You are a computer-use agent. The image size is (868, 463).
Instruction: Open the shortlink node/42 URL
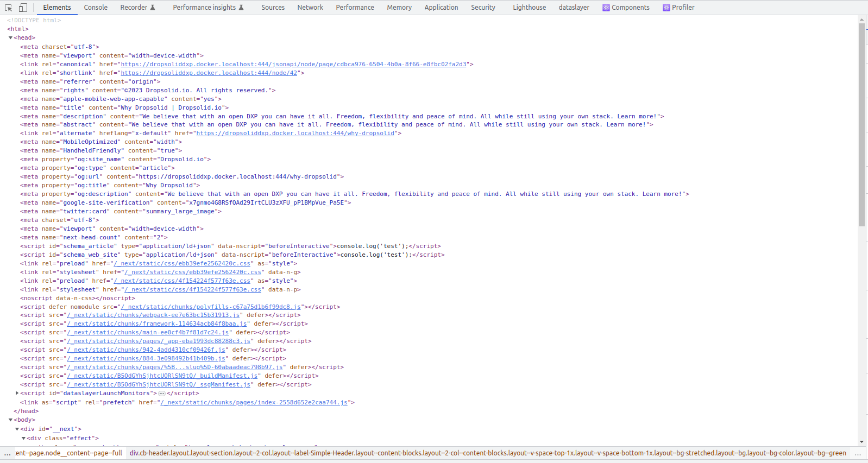[209, 73]
